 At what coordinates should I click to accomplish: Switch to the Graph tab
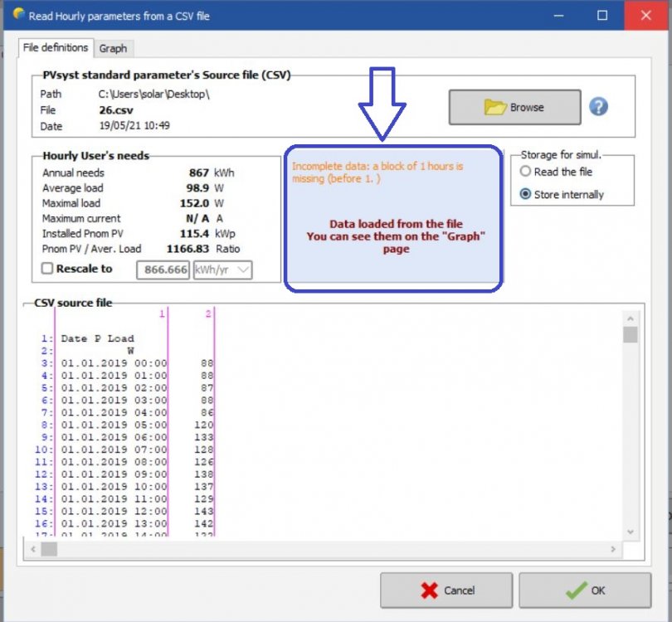[113, 48]
